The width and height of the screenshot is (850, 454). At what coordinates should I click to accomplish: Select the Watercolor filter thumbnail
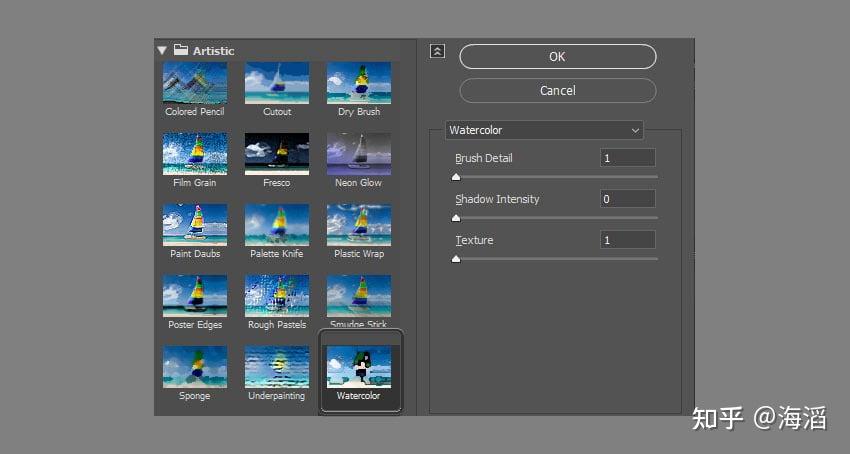(359, 367)
